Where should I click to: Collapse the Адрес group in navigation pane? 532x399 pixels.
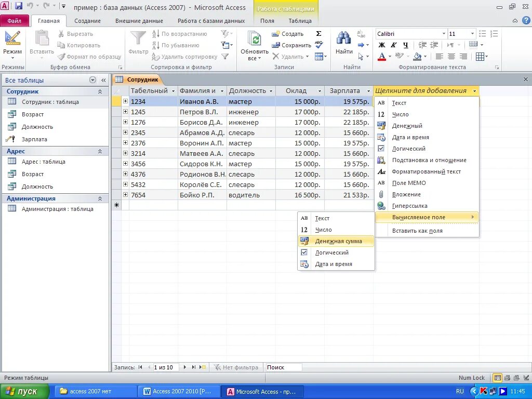tap(100, 151)
